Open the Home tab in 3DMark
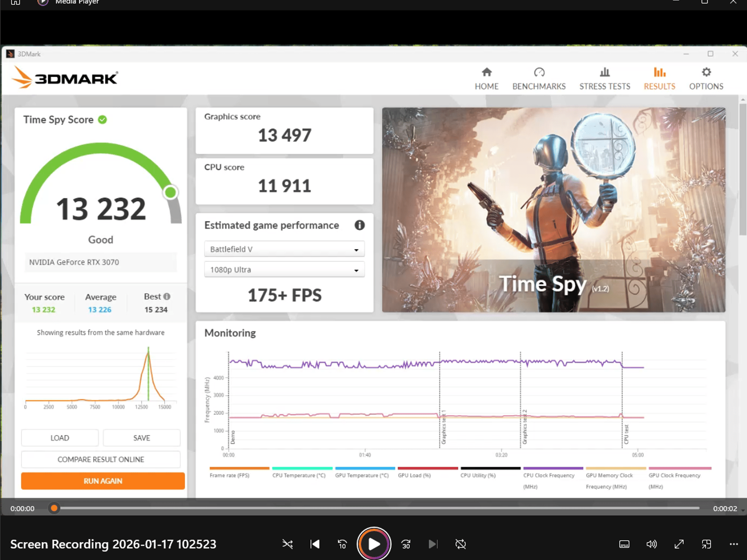 tap(487, 79)
